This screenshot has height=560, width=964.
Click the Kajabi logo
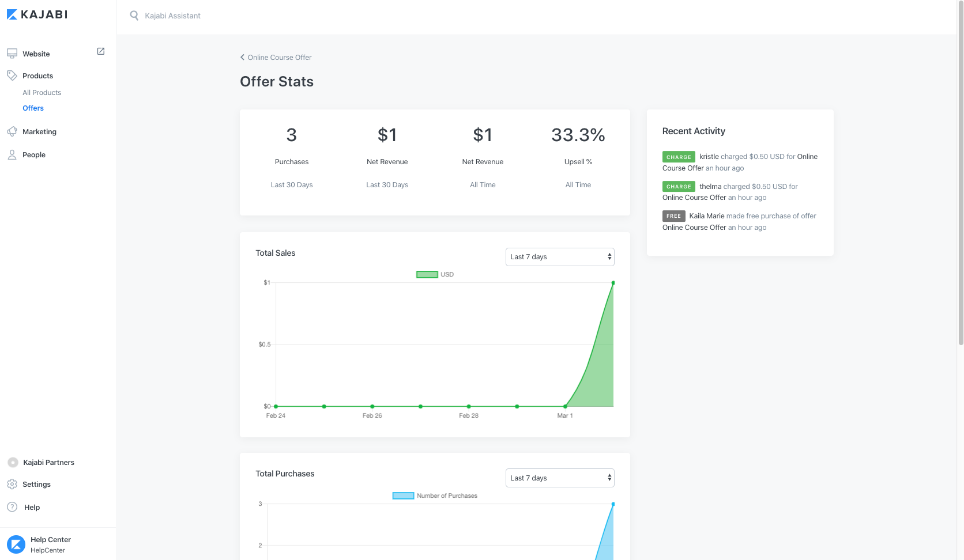coord(37,14)
